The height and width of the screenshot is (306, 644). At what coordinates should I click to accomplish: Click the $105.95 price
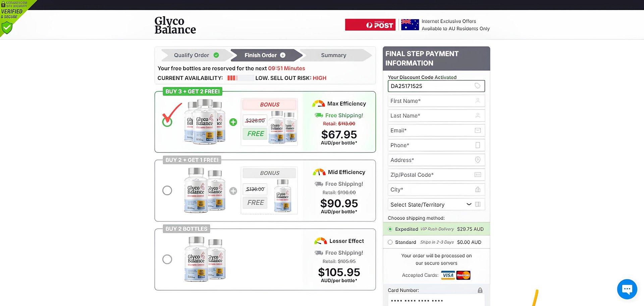point(339,272)
